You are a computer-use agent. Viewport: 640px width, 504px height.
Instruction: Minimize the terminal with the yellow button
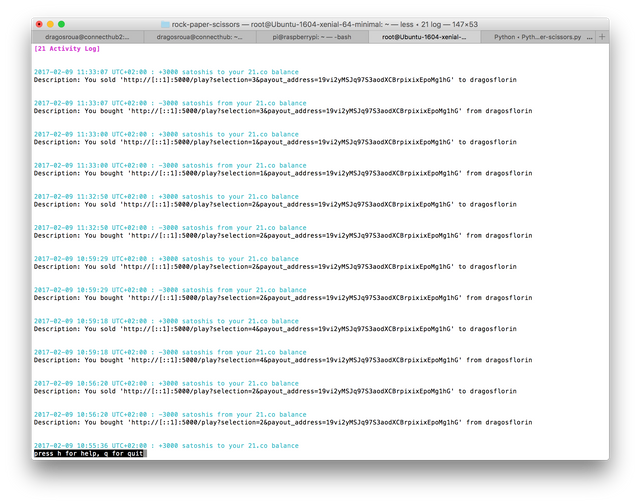click(50, 24)
